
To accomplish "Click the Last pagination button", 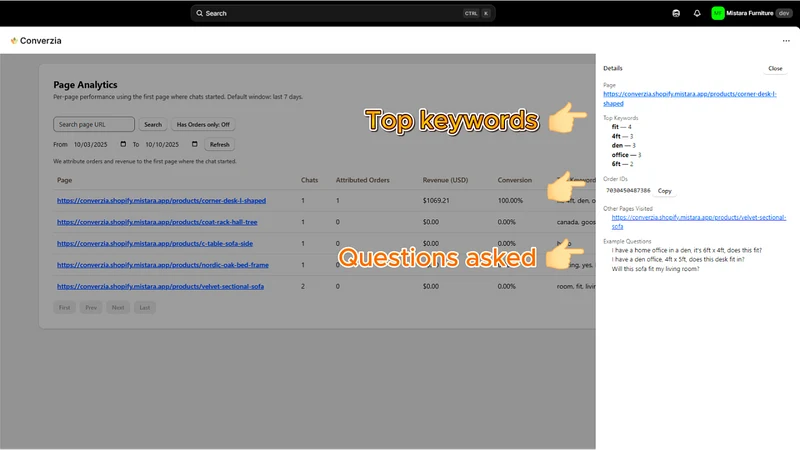I will point(145,308).
